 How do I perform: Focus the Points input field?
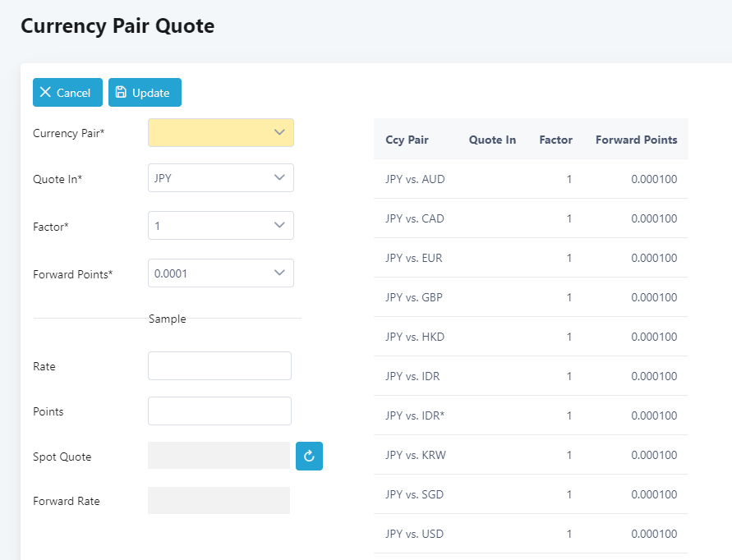(219, 411)
